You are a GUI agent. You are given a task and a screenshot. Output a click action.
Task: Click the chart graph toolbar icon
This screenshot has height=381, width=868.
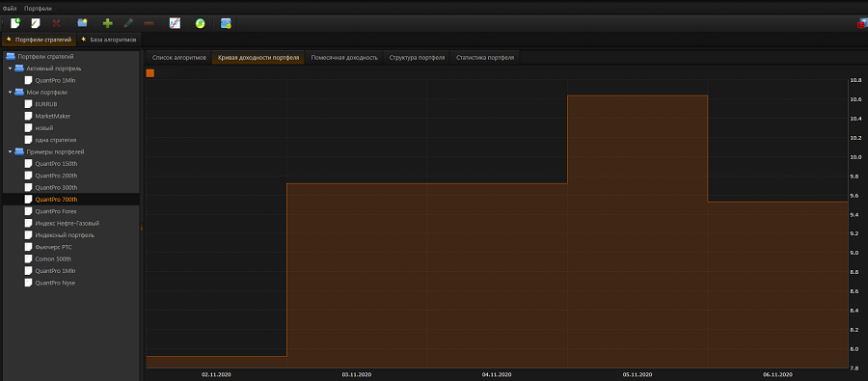click(x=175, y=23)
